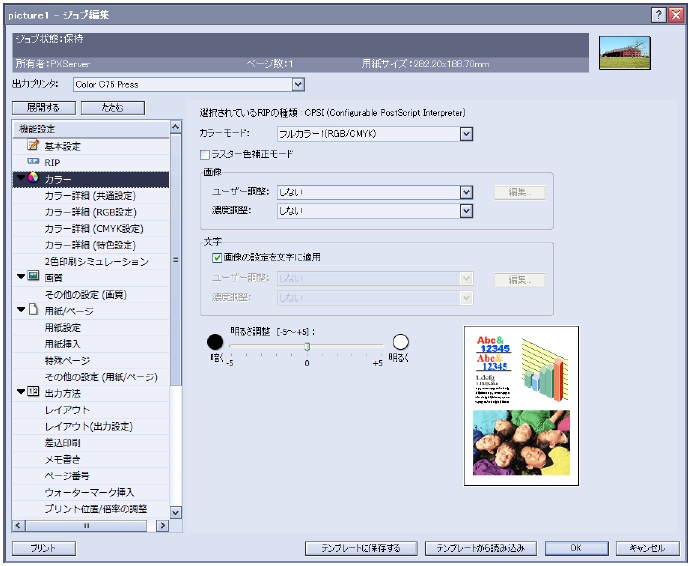The height and width of the screenshot is (566, 692).
Task: Collapse the 用紙/ページ tree section arrow
Action: 20,310
